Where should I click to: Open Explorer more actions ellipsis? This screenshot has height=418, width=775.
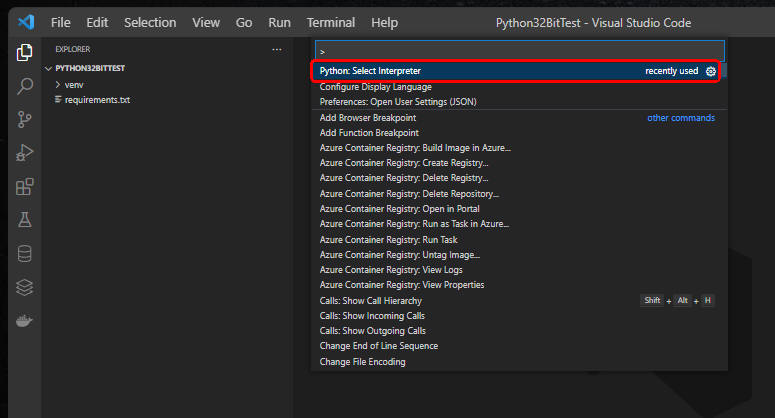click(277, 49)
